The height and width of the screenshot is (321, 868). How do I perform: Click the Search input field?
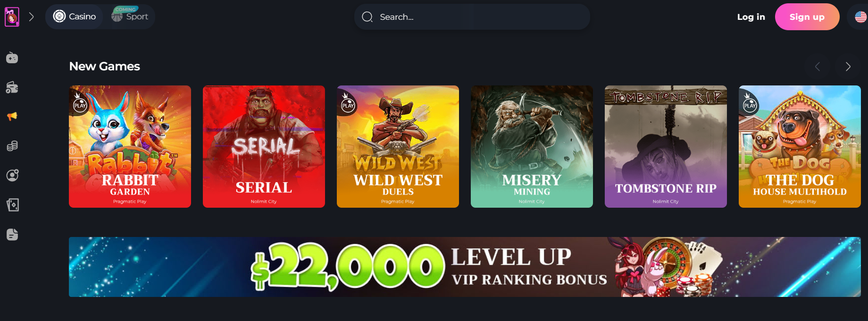coord(472,17)
